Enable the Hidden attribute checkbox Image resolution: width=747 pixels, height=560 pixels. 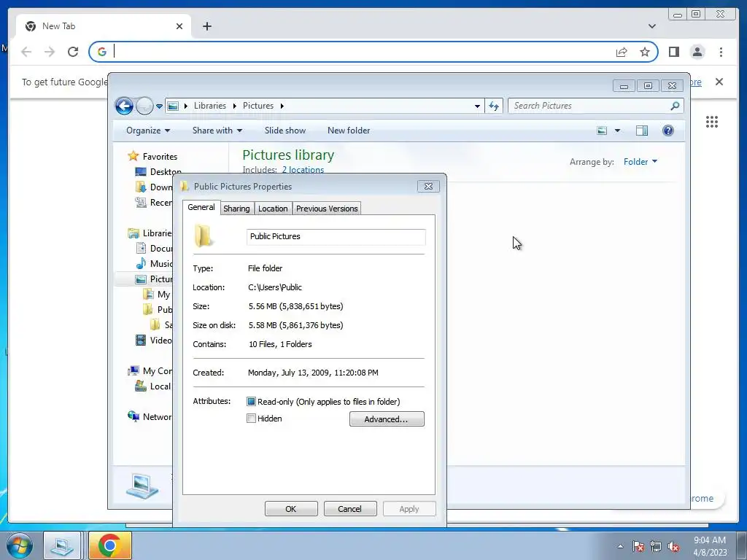click(x=251, y=419)
